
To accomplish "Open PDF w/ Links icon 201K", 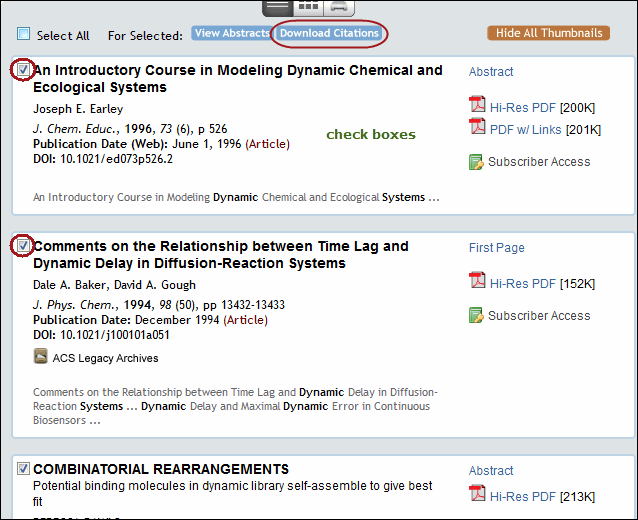I will [x=477, y=126].
